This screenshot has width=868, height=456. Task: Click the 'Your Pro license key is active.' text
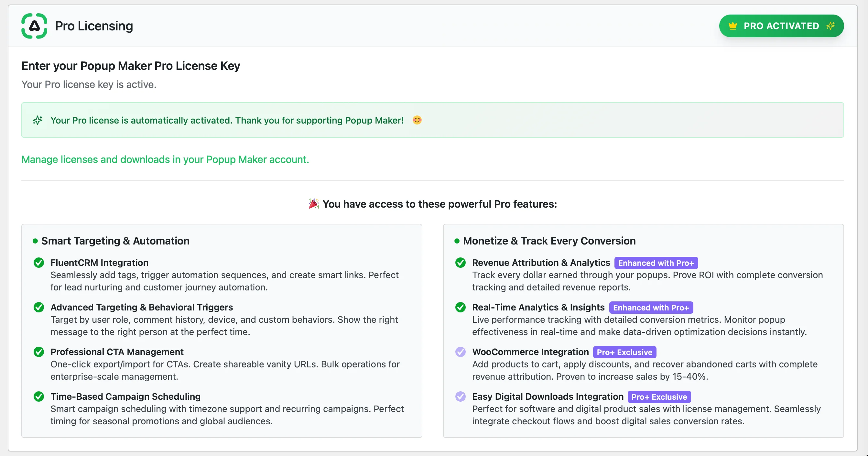(x=89, y=84)
